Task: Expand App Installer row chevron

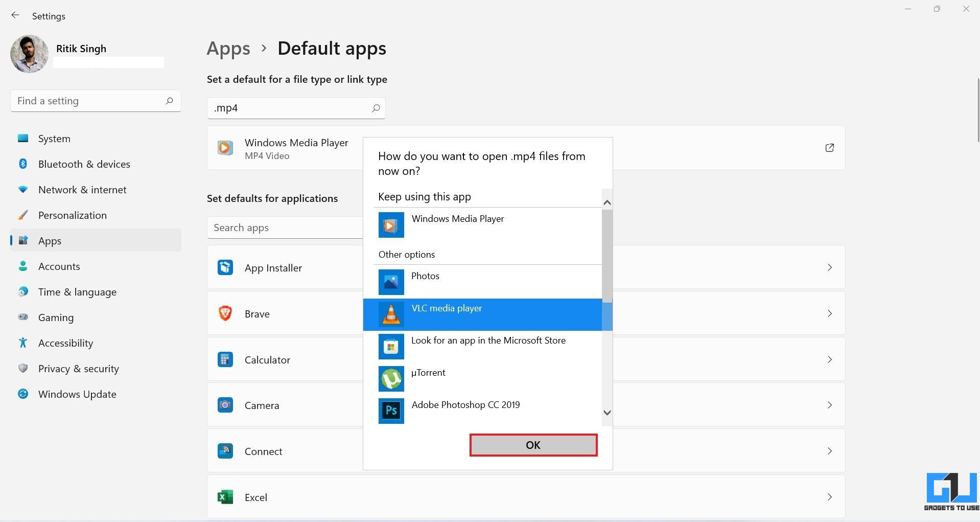Action: [x=830, y=267]
